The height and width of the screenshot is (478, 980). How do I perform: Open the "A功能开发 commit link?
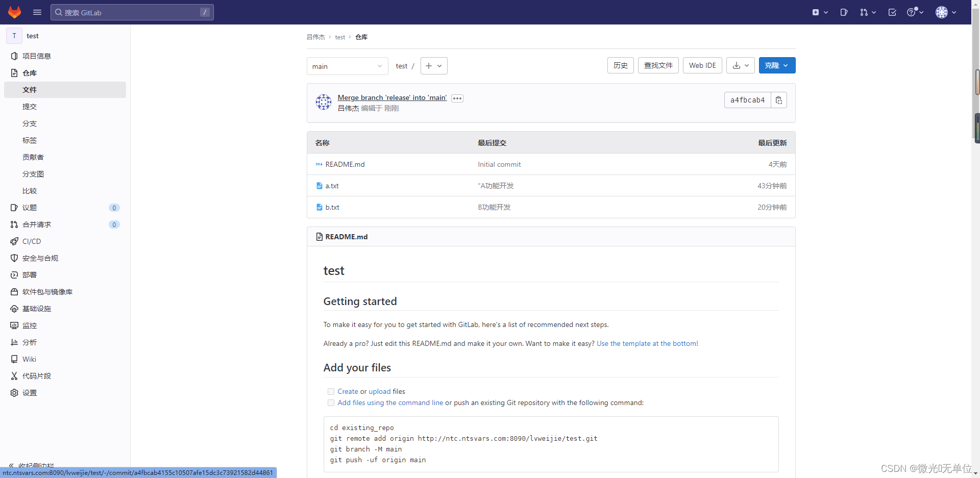click(x=496, y=186)
